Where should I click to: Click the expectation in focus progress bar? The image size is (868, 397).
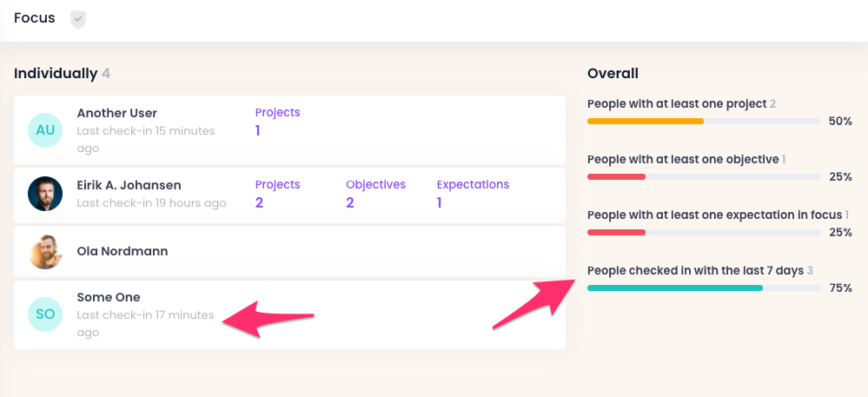pyautogui.click(x=704, y=233)
